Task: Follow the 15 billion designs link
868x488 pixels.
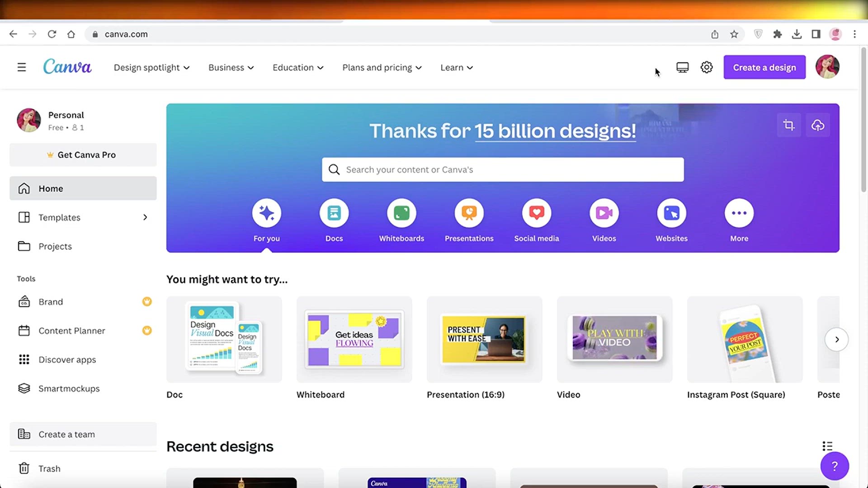Action: point(555,131)
